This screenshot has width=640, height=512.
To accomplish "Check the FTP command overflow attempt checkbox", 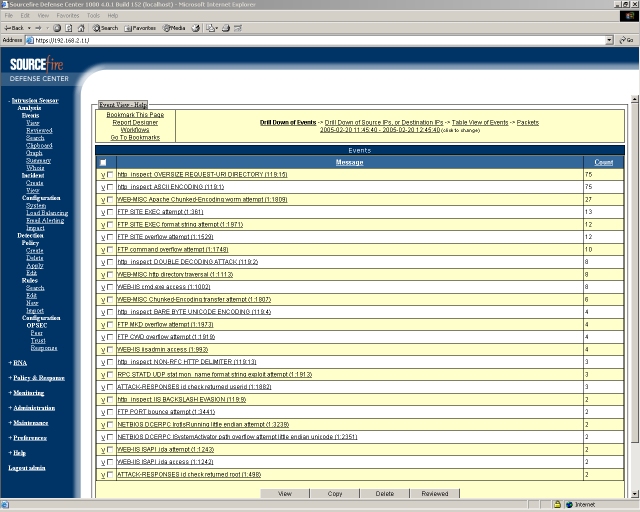I will (x=110, y=249).
